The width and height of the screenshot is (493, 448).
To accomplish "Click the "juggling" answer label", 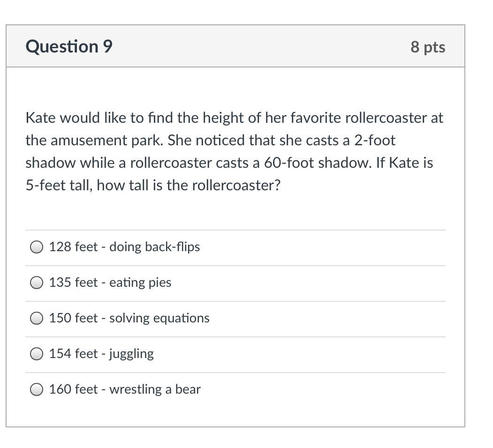I will click(x=131, y=354).
